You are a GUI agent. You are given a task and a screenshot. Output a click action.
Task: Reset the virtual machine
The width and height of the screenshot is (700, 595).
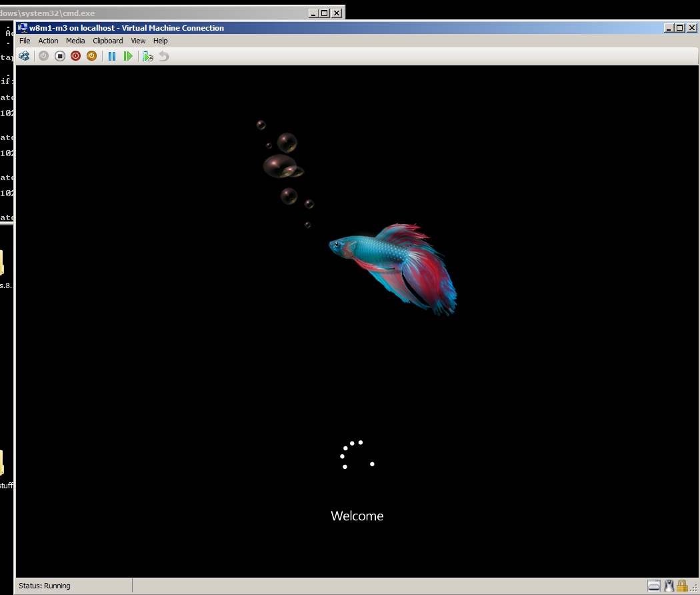click(x=127, y=56)
